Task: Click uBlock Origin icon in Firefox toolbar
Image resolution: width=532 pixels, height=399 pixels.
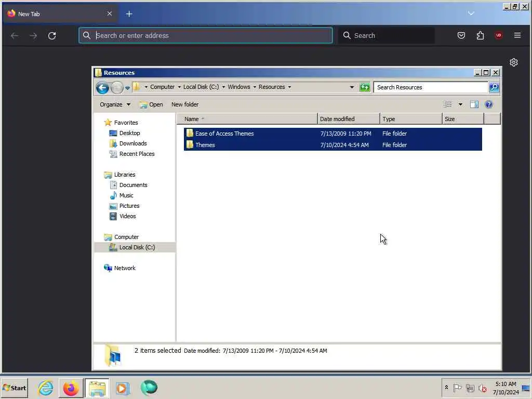Action: pyautogui.click(x=498, y=35)
